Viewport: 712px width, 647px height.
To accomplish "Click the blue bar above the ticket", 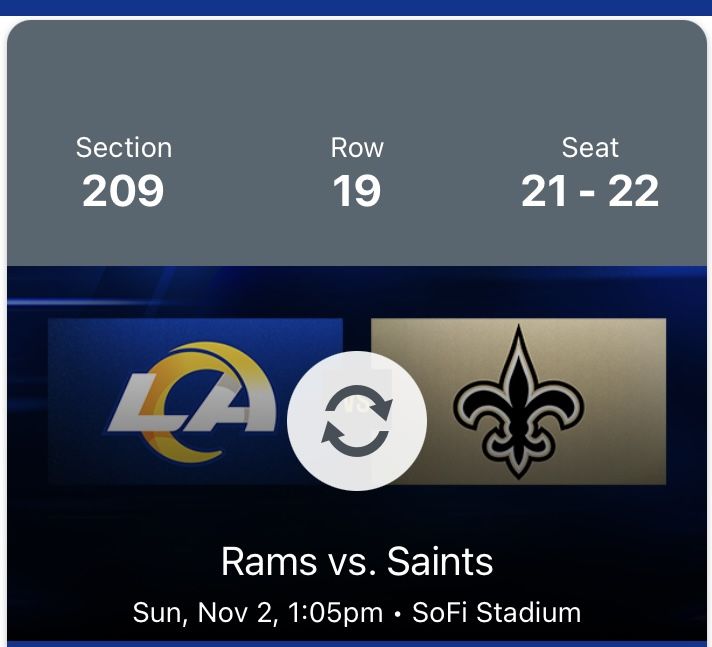I will [x=356, y=7].
